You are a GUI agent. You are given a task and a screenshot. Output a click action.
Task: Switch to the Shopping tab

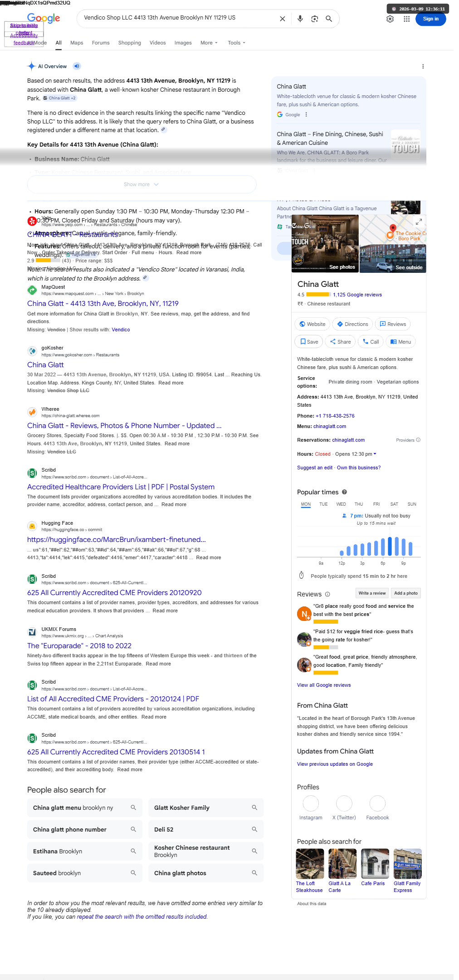click(x=130, y=43)
